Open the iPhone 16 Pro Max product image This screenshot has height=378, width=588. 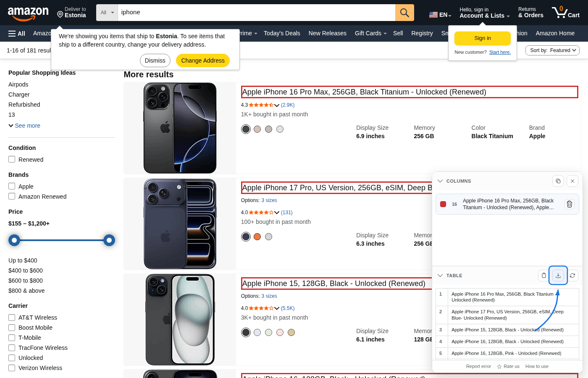(x=180, y=128)
